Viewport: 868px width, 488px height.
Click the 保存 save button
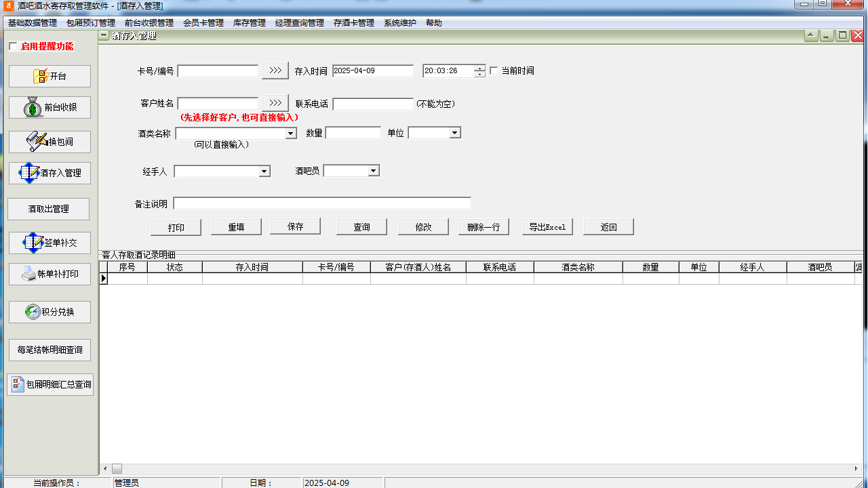(295, 226)
